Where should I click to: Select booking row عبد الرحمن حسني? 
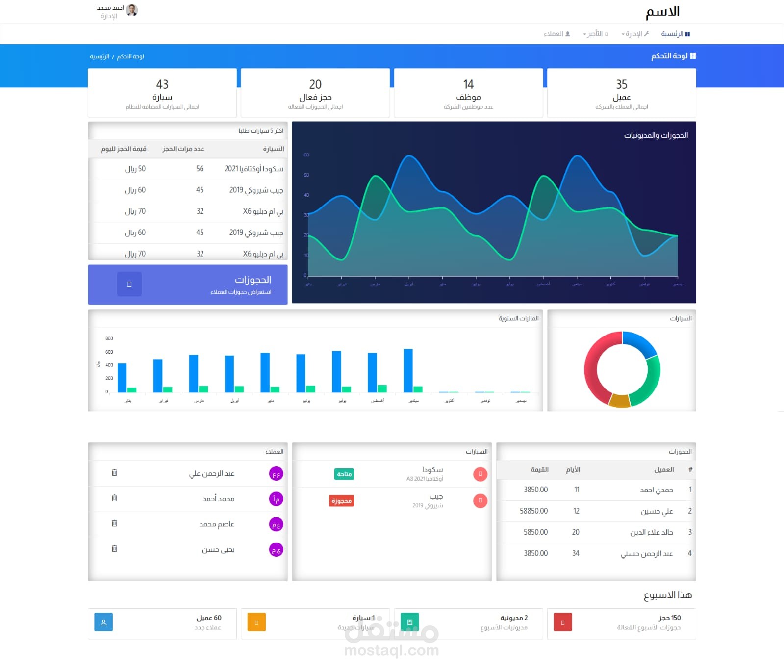click(596, 553)
